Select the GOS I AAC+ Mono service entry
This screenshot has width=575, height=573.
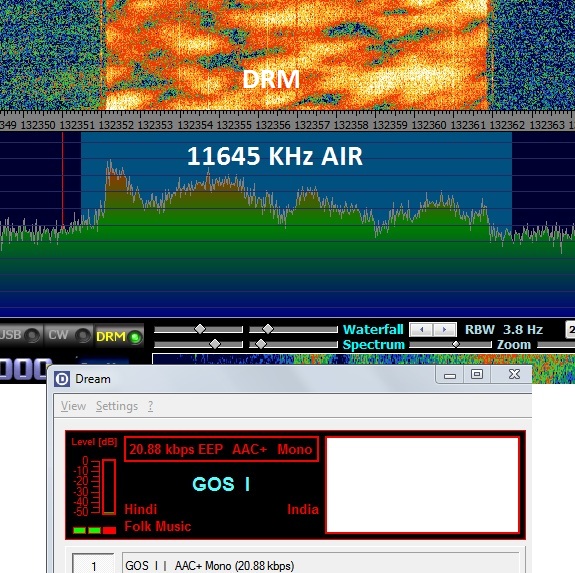[x=320, y=565]
